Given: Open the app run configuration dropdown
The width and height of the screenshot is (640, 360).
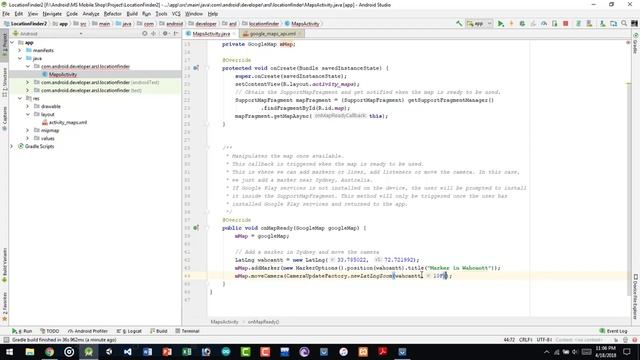Looking at the screenshot, I should tap(480, 24).
